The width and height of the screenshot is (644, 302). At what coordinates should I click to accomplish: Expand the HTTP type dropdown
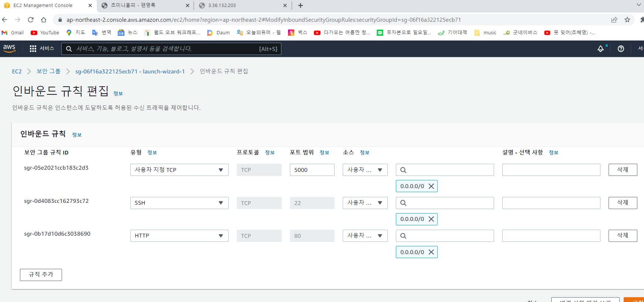179,236
